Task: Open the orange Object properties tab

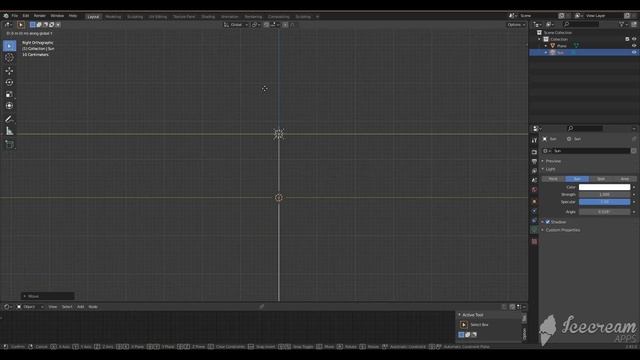Action: point(534,202)
